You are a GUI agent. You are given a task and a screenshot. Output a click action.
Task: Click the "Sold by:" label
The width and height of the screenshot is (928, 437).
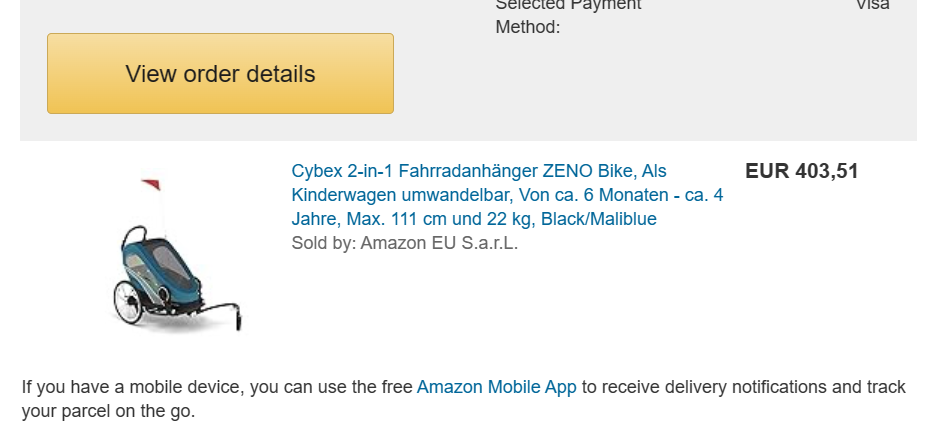tap(323, 242)
